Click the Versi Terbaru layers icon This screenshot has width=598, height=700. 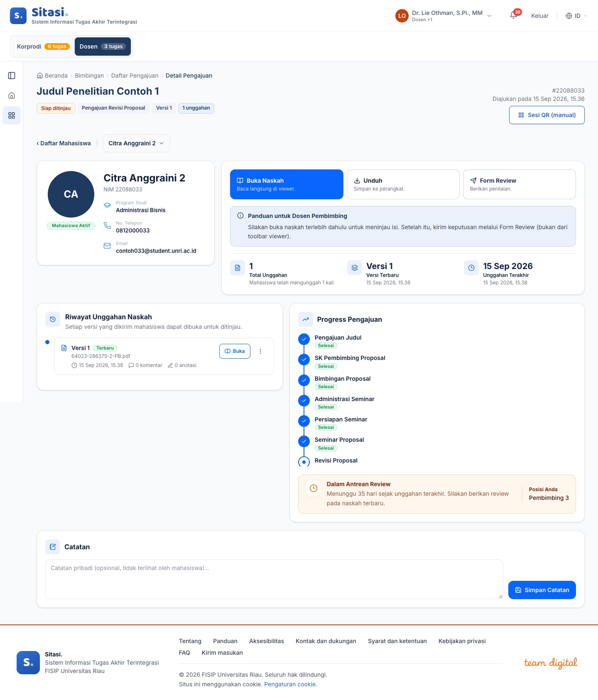tap(355, 268)
